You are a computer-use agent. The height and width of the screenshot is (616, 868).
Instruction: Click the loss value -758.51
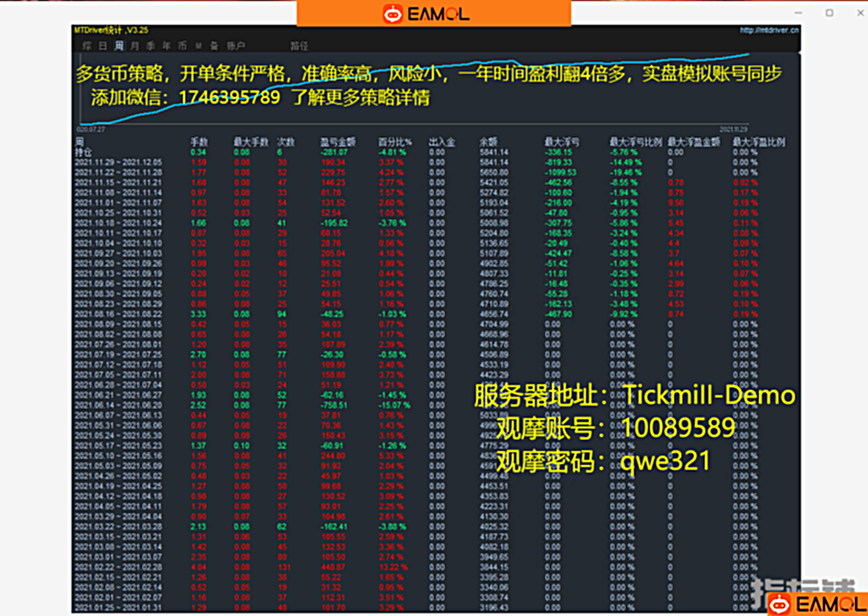coord(334,405)
